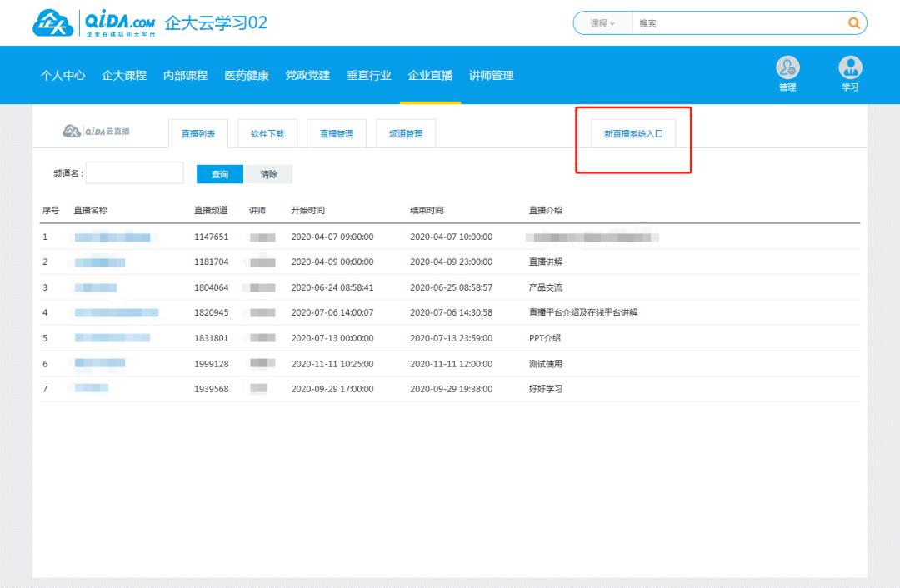Viewport: 900px width, 588px height.
Task: Click channel number 1820945
Action: coord(211,312)
